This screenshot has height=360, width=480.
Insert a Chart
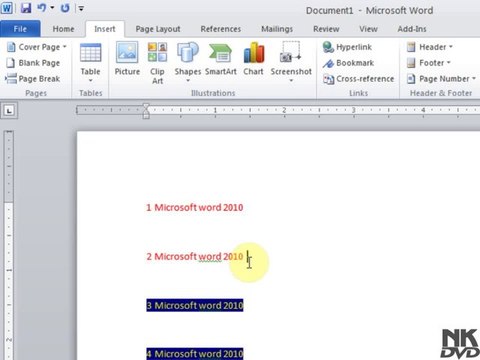tap(253, 58)
